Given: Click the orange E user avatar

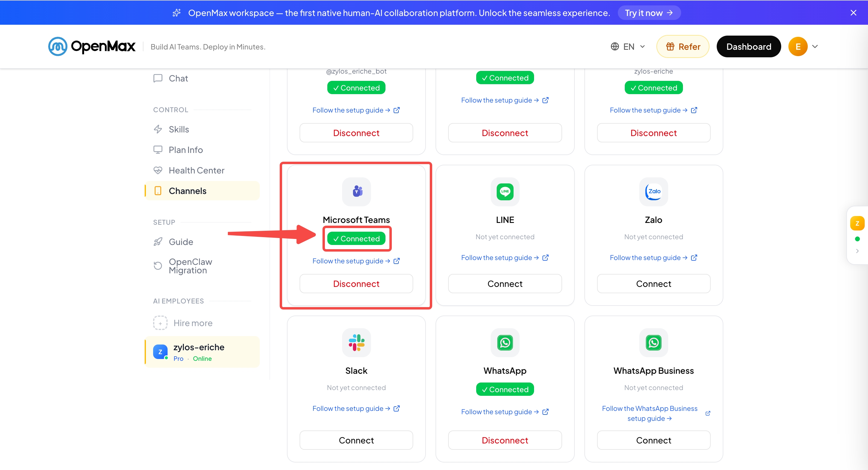Looking at the screenshot, I should (x=797, y=46).
